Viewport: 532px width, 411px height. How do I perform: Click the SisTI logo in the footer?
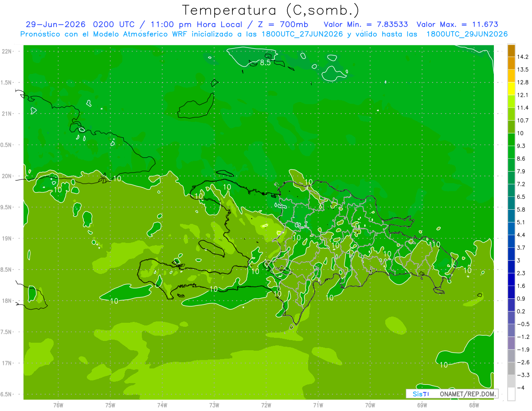(x=421, y=394)
